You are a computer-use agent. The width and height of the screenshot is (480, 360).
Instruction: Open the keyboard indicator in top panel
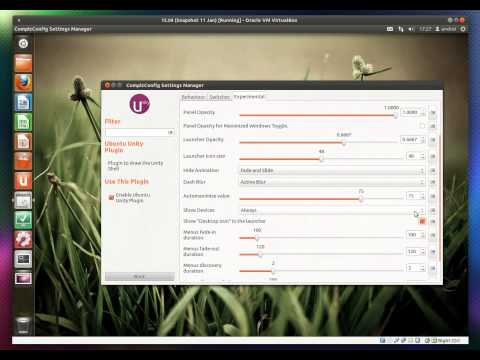[x=390, y=29]
